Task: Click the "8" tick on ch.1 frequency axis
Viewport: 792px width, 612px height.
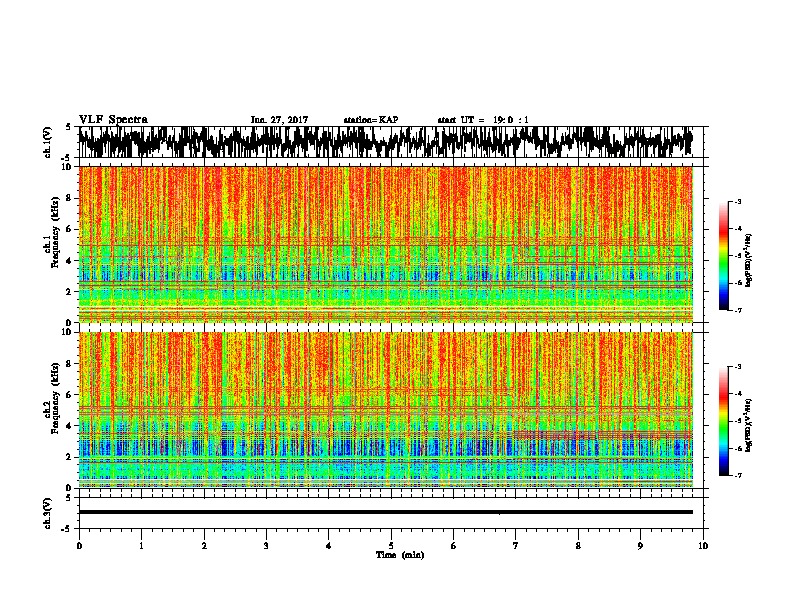Action: pyautogui.click(x=70, y=198)
